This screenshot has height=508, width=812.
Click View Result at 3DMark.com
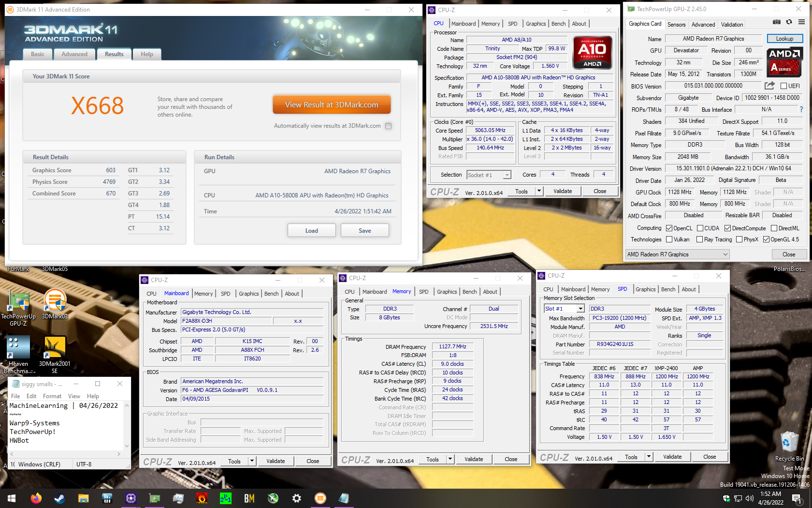tap(332, 105)
